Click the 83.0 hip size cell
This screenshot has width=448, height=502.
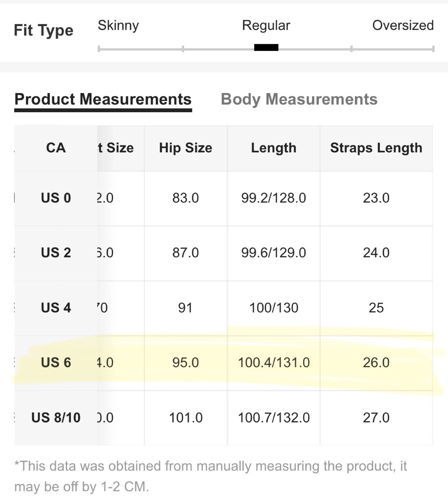(x=186, y=198)
